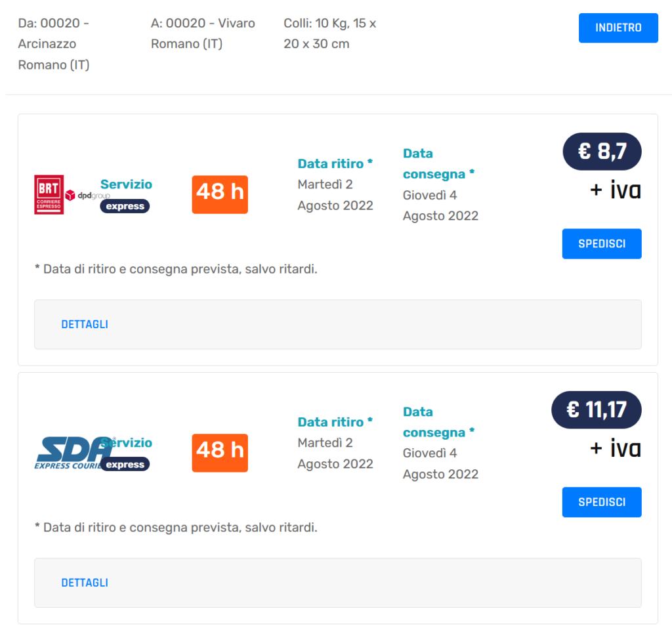Click the SDA Data consegna label
This screenshot has height=630, width=672.
click(438, 422)
